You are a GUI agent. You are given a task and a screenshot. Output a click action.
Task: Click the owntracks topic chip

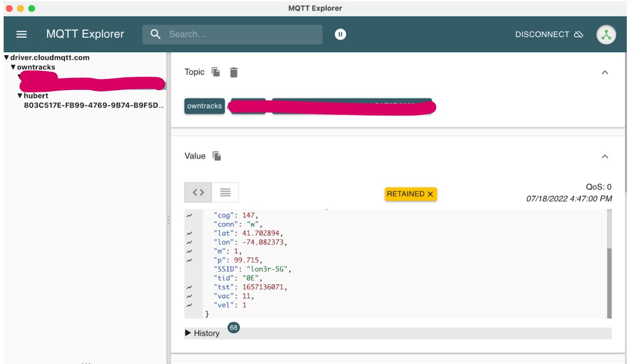point(205,106)
